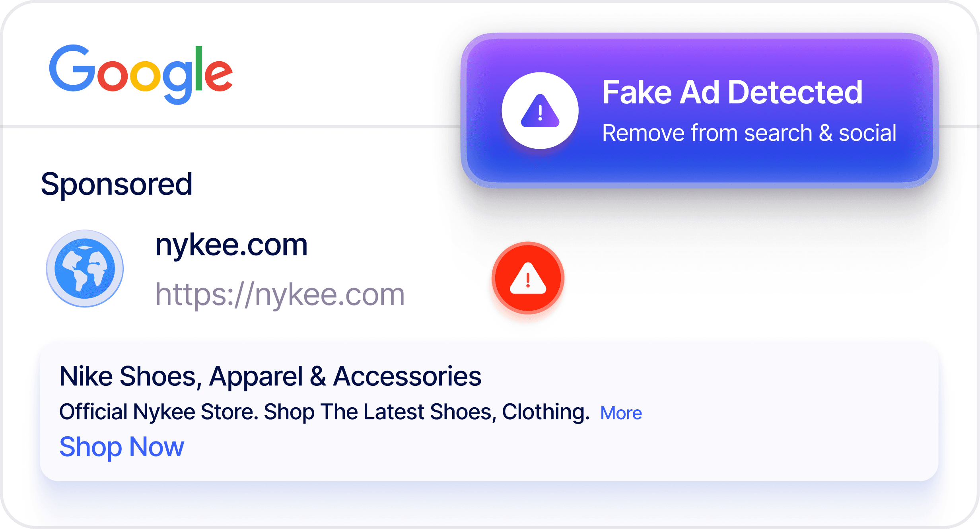Click the Sponsored label
Image resolution: width=980 pixels, height=529 pixels.
(x=117, y=185)
